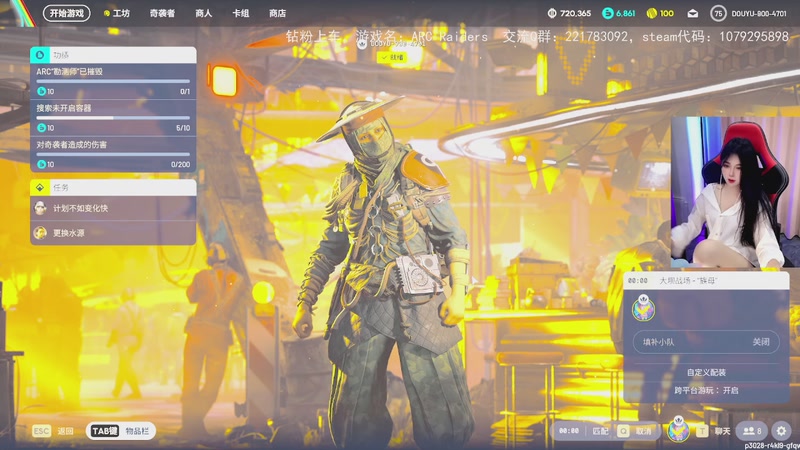The image size is (800, 450).
Task: Click the 开始游戏 start game button
Action: pyautogui.click(x=67, y=13)
